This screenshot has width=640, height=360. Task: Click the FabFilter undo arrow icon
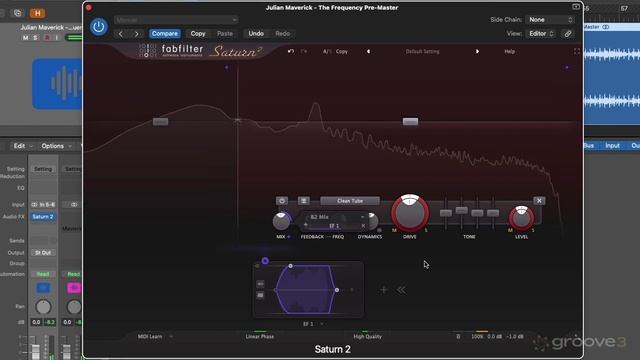pos(291,51)
